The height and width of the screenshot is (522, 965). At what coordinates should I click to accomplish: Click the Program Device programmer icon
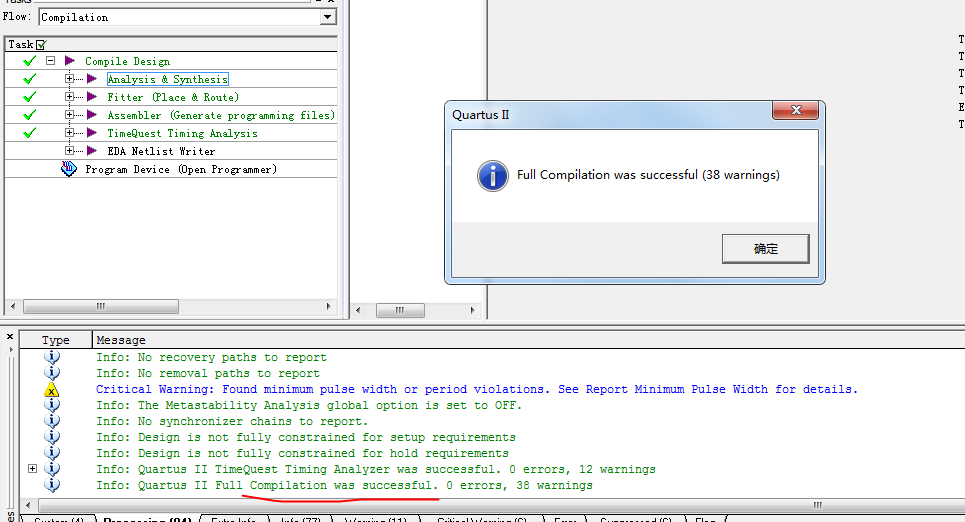tap(69, 169)
